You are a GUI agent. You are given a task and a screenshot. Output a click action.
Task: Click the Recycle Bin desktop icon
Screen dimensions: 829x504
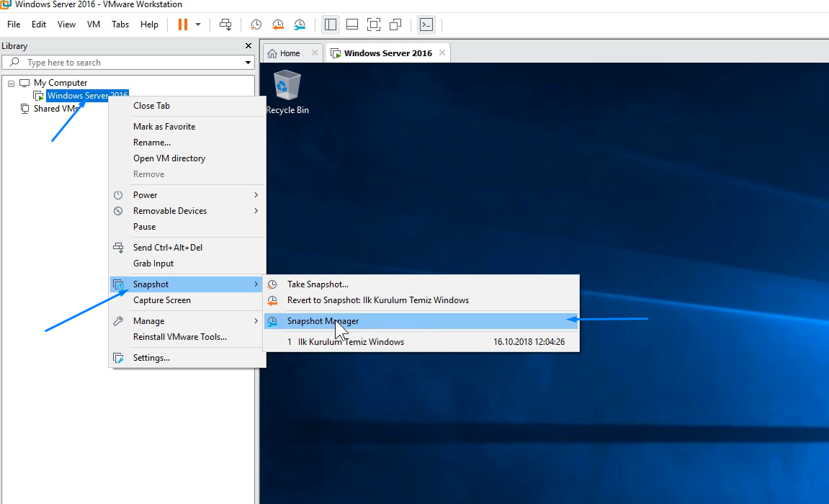coord(287,92)
